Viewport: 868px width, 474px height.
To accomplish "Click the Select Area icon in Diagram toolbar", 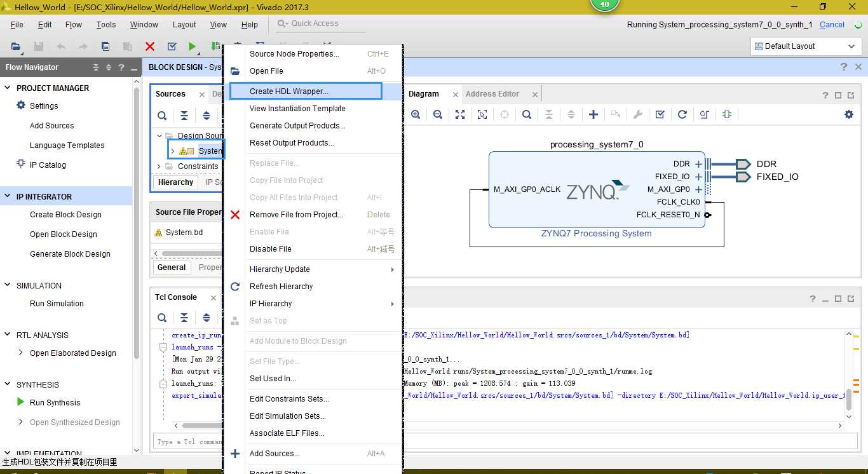I will click(x=482, y=114).
